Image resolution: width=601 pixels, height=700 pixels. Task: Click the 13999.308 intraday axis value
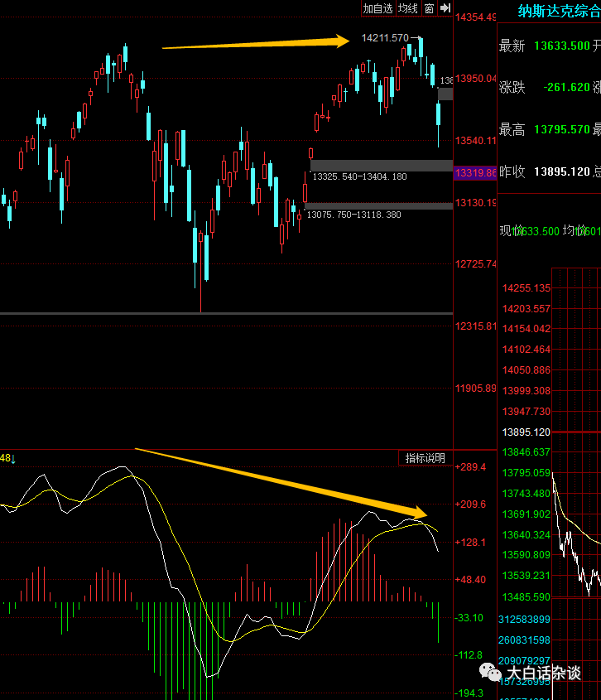526,391
